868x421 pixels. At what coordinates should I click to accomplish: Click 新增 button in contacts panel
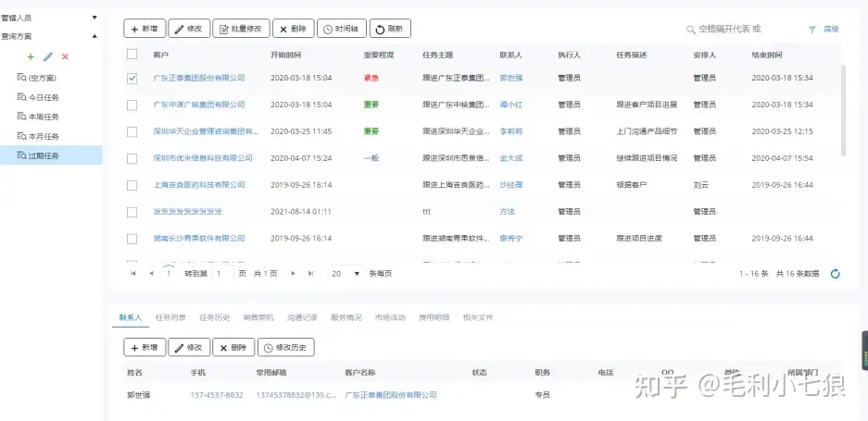tap(145, 347)
